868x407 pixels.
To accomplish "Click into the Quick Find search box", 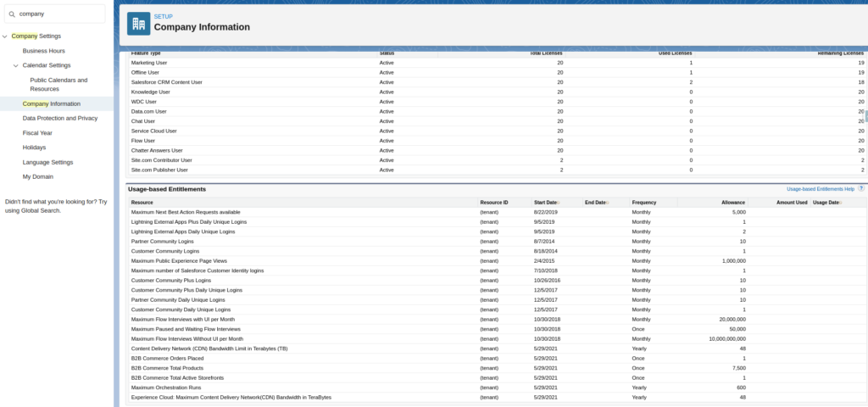I will [x=59, y=14].
